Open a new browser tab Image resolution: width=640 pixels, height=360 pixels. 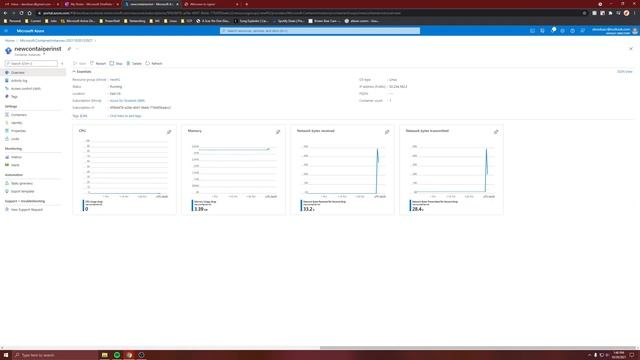tap(247, 4)
